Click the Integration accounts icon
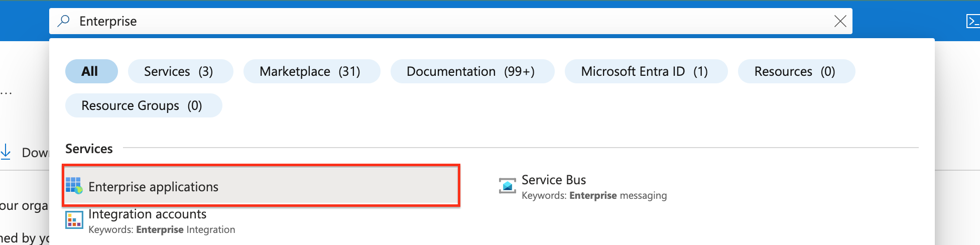Image resolution: width=980 pixels, height=245 pixels. (74, 220)
